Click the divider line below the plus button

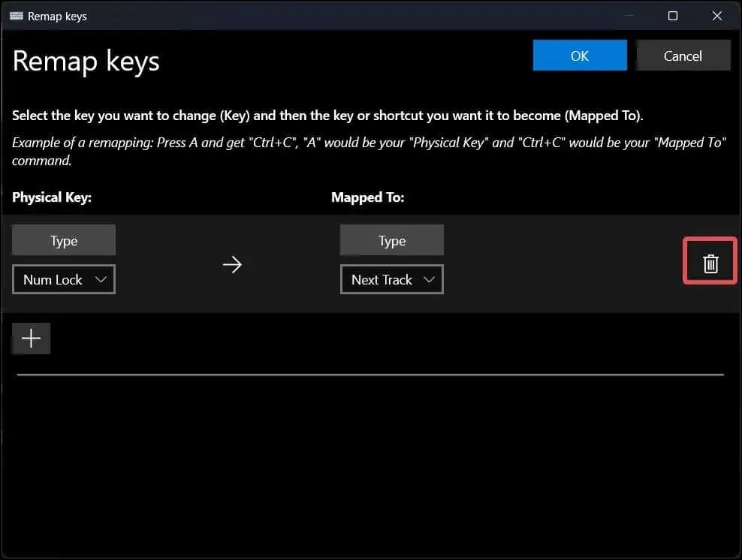pos(368,373)
